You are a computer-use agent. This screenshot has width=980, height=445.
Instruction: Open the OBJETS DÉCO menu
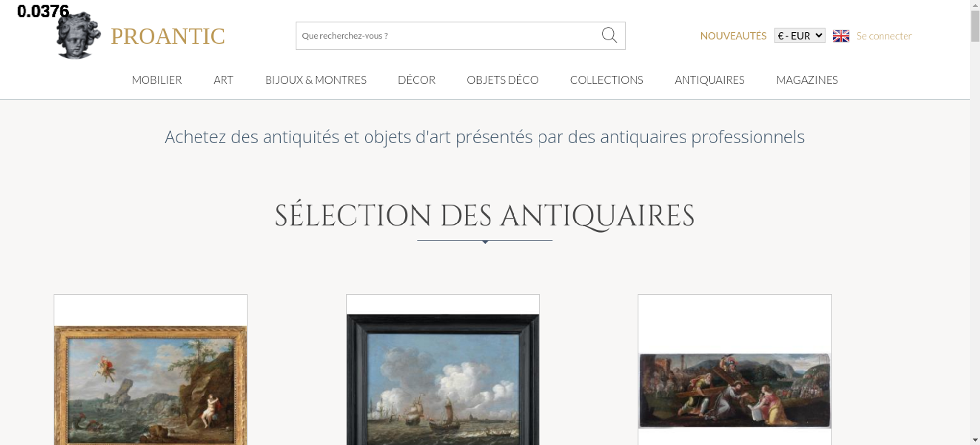[503, 80]
